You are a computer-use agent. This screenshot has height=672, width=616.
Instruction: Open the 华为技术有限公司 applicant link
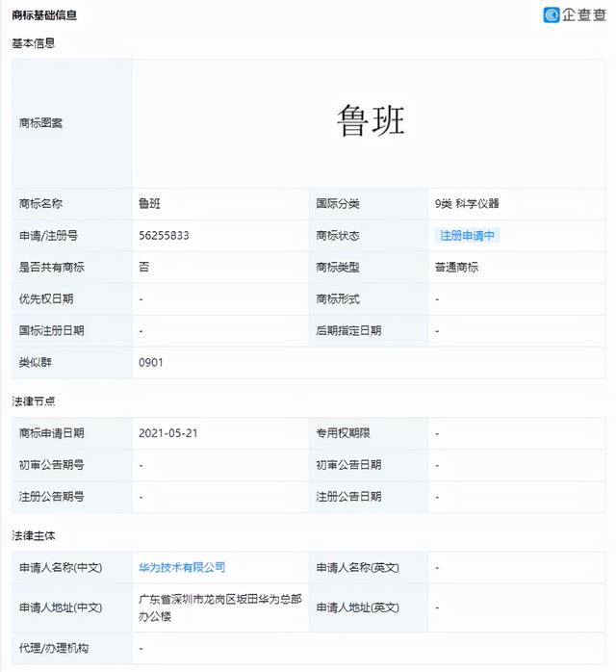point(182,567)
